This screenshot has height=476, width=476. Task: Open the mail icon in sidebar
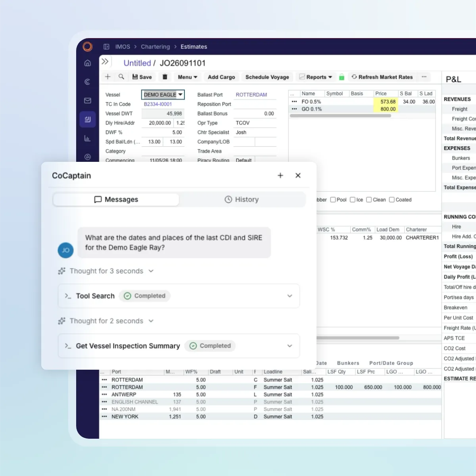88,101
